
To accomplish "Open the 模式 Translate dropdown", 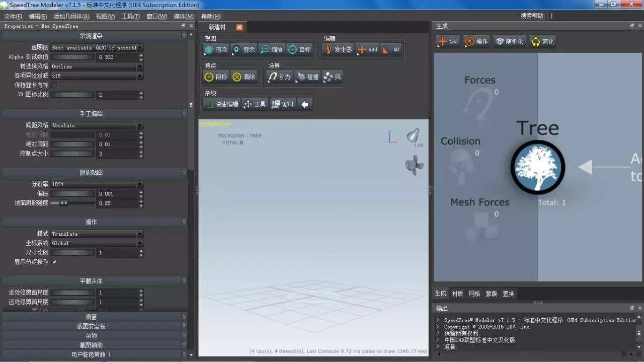I will point(97,234).
